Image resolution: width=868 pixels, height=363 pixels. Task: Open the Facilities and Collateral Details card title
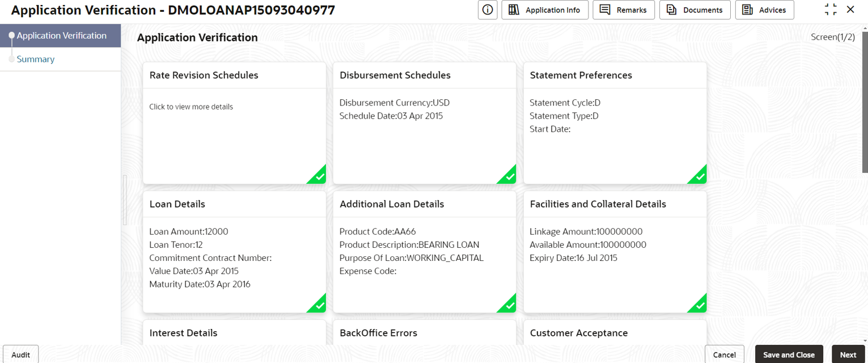point(598,204)
